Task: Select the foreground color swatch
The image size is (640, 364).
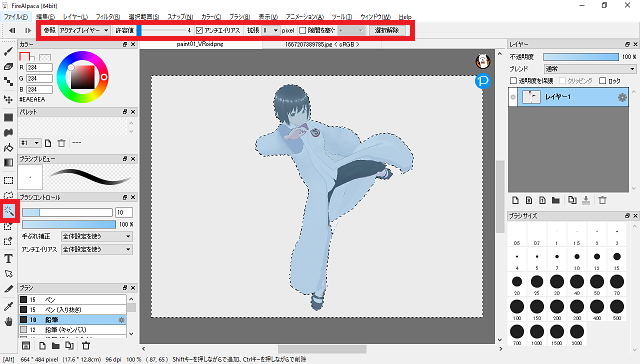Action: click(25, 56)
